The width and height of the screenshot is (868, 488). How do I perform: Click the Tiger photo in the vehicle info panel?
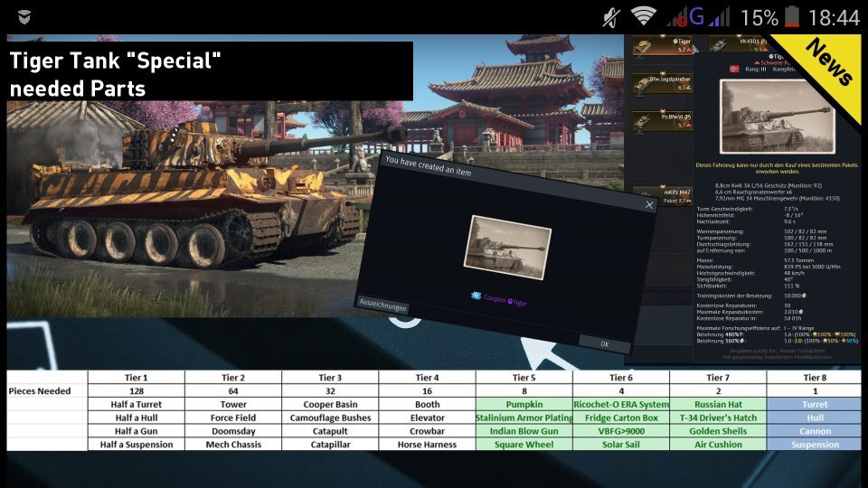[777, 117]
